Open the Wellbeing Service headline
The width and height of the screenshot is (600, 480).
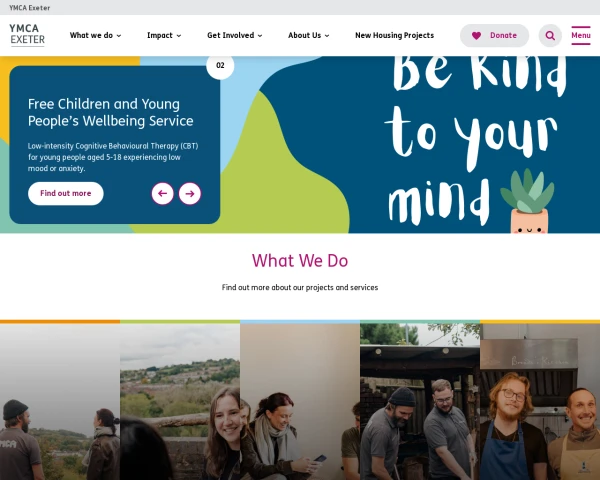111,113
